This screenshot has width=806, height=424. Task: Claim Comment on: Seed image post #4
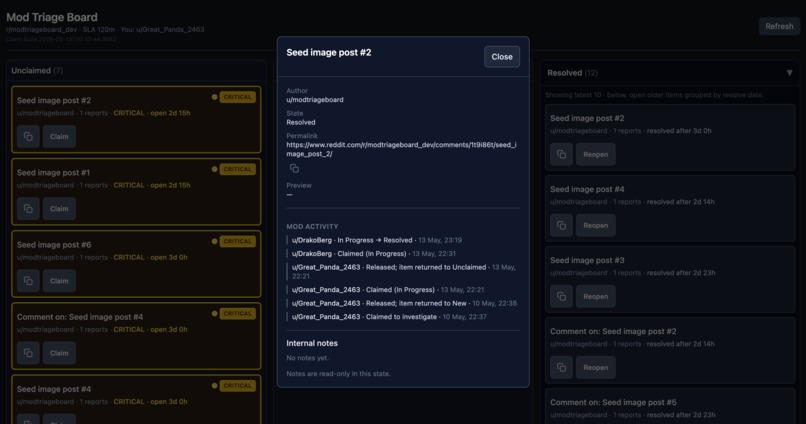pos(59,353)
